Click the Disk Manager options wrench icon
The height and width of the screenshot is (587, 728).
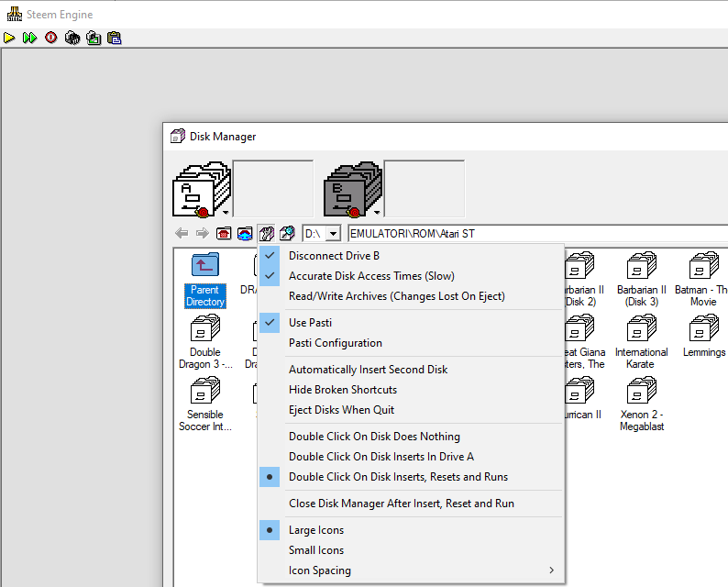coord(267,233)
